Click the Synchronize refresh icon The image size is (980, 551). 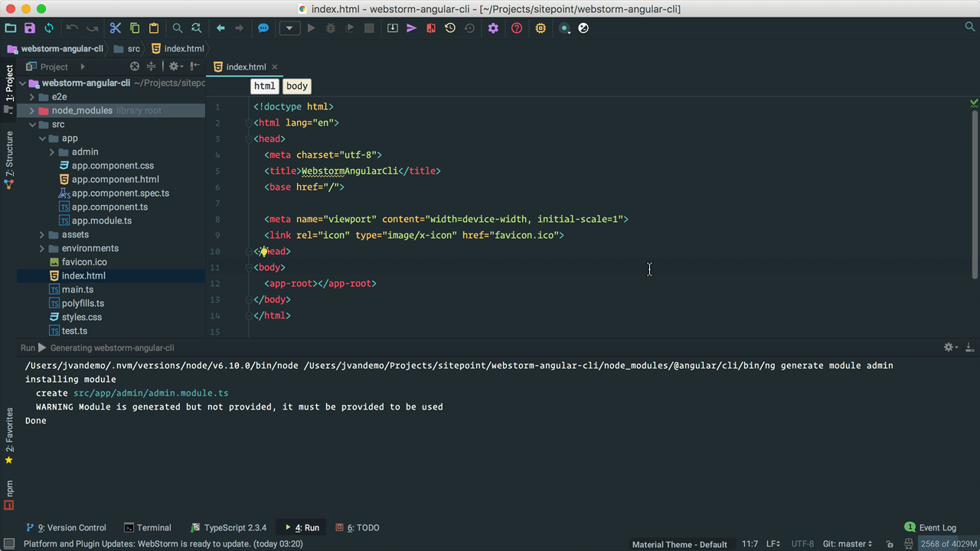click(x=49, y=28)
